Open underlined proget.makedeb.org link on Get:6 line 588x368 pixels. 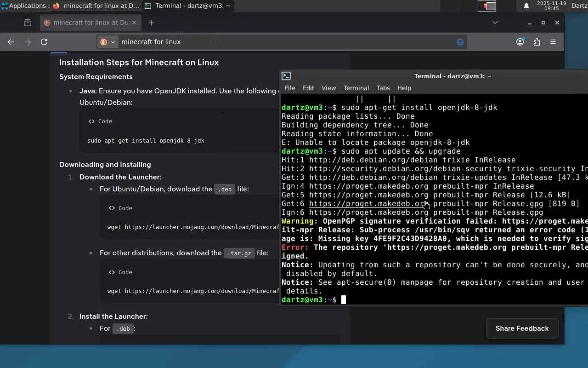tap(368, 204)
